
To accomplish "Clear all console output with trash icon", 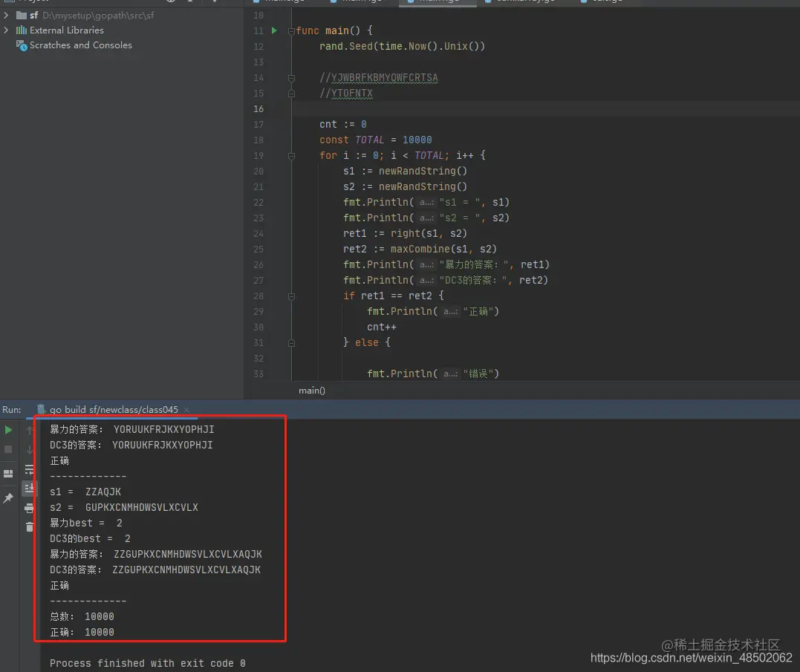I will coord(30,526).
